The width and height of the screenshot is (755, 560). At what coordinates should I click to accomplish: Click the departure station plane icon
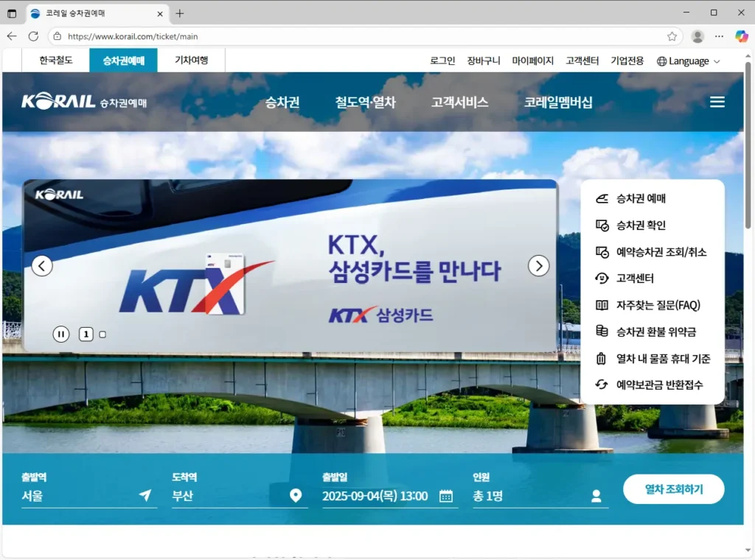pyautogui.click(x=146, y=495)
